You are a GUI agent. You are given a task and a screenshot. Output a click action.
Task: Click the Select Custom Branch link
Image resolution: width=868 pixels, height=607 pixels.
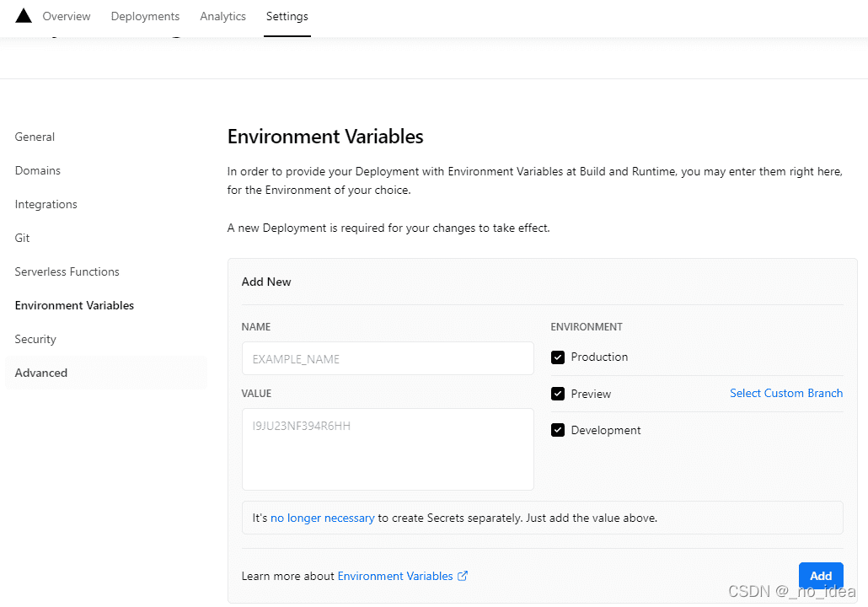point(785,393)
